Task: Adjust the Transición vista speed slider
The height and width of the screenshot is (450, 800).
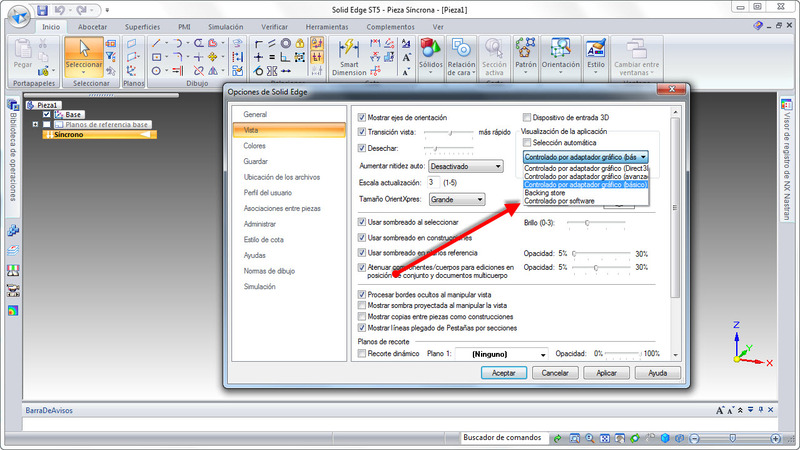Action: click(449, 133)
